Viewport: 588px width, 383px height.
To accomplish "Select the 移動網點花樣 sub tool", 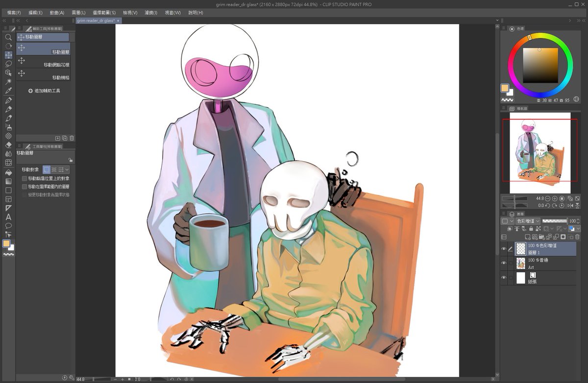I will tap(43, 61).
